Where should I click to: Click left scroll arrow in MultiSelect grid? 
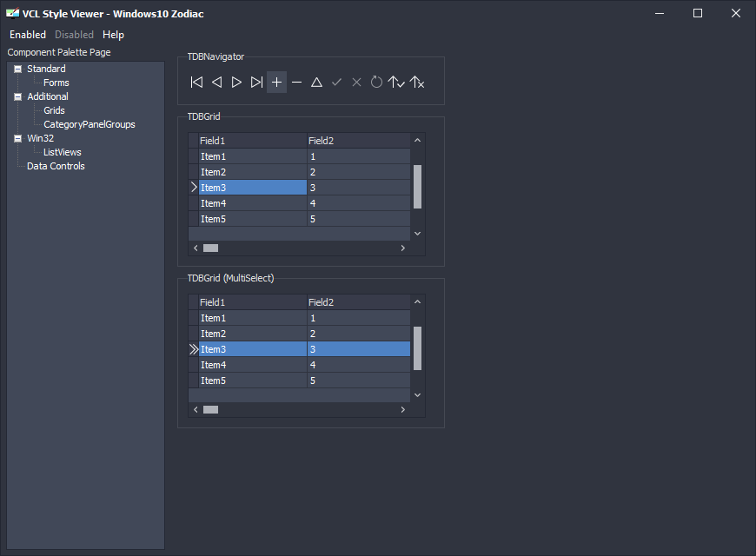(196, 409)
